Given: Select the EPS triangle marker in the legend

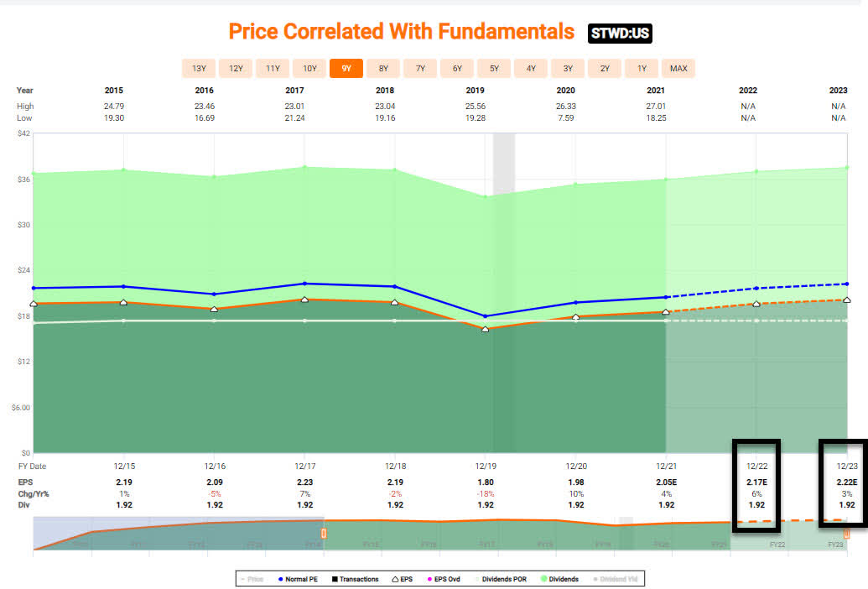Looking at the screenshot, I should (x=396, y=579).
